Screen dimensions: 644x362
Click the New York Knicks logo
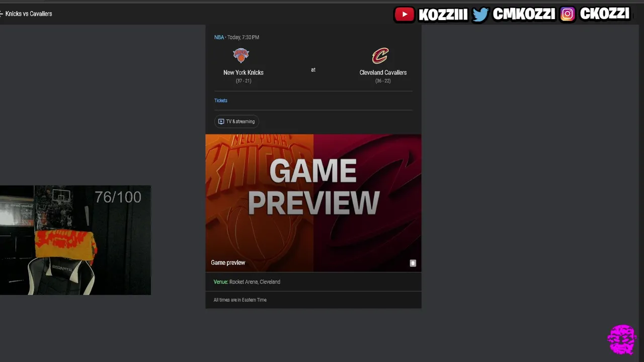(241, 55)
